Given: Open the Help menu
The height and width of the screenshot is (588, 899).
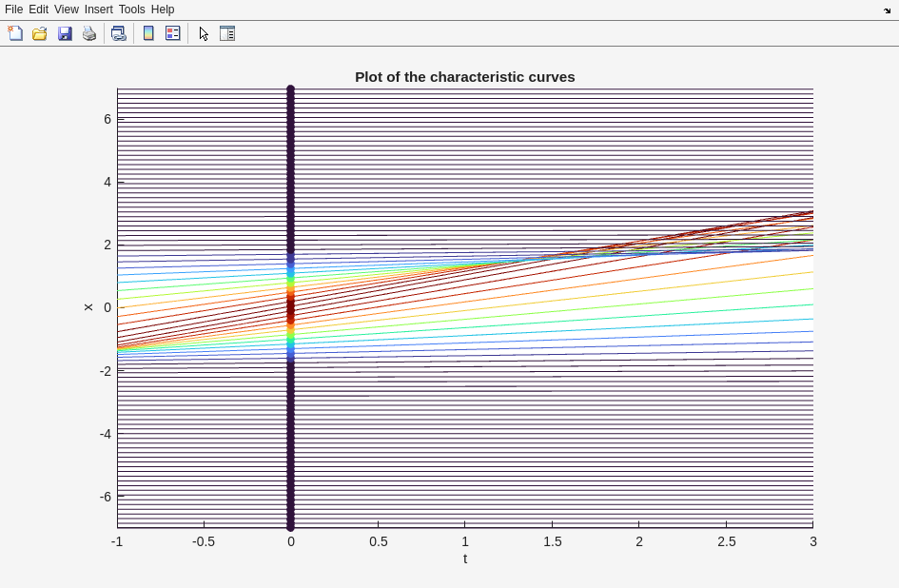Looking at the screenshot, I should (x=163, y=10).
